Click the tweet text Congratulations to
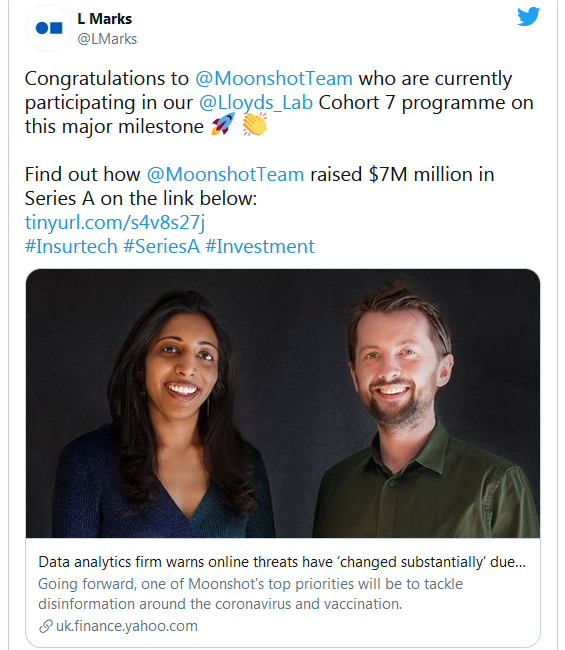This screenshot has height=650, width=565. pos(107,78)
